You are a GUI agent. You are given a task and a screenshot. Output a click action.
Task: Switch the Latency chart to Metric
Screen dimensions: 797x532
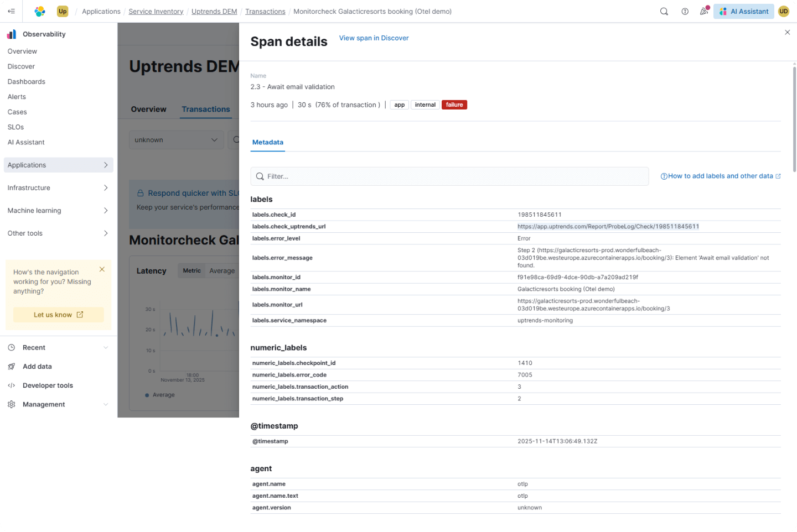(192, 270)
